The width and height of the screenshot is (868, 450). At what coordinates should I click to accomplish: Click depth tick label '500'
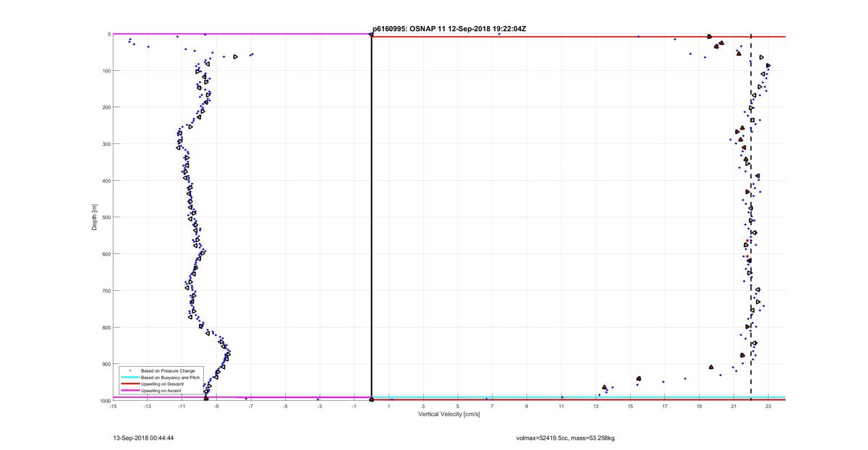[106, 217]
